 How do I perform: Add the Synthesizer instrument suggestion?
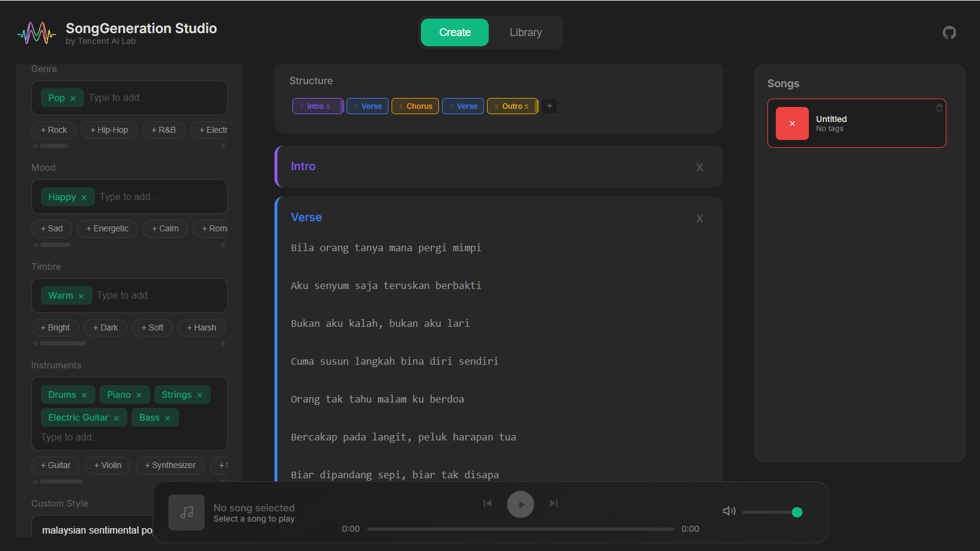click(x=170, y=465)
